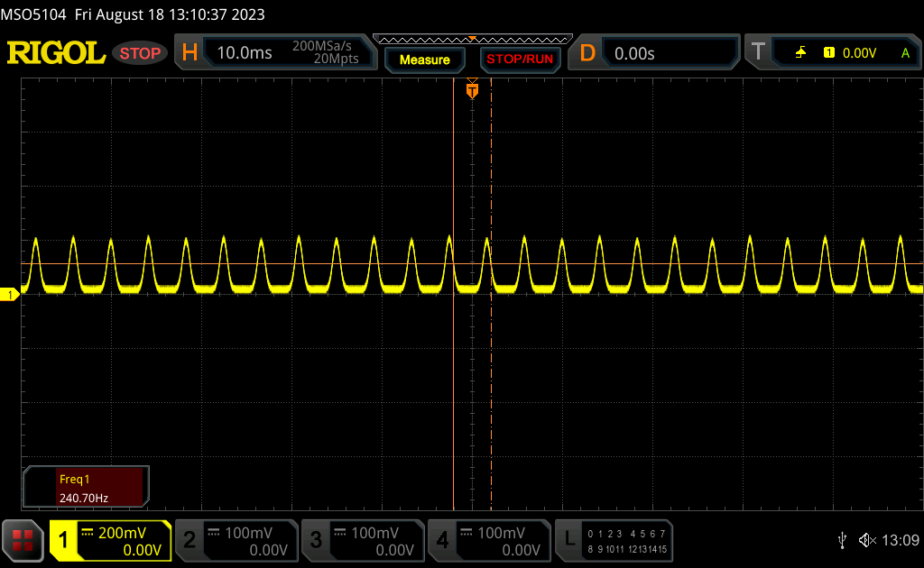This screenshot has height=568, width=924.
Task: Click the trigger source channel 1 badge
Action: coord(829,53)
